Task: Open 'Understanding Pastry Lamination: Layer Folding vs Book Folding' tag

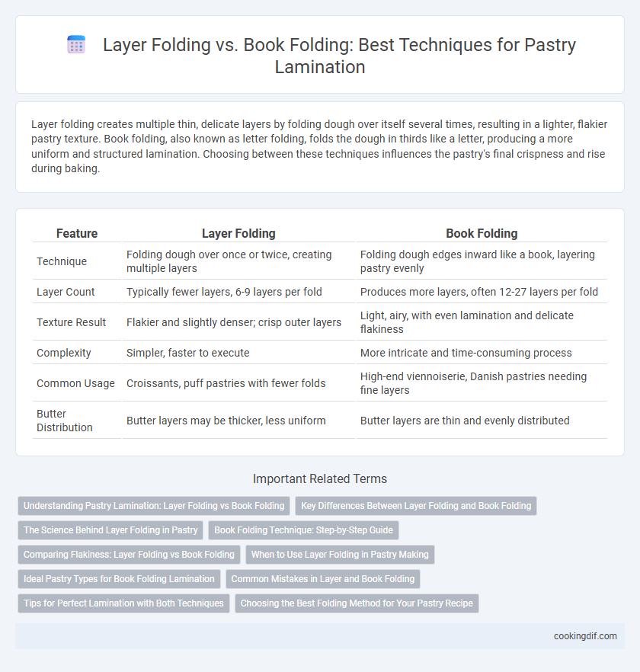Action: tap(154, 506)
